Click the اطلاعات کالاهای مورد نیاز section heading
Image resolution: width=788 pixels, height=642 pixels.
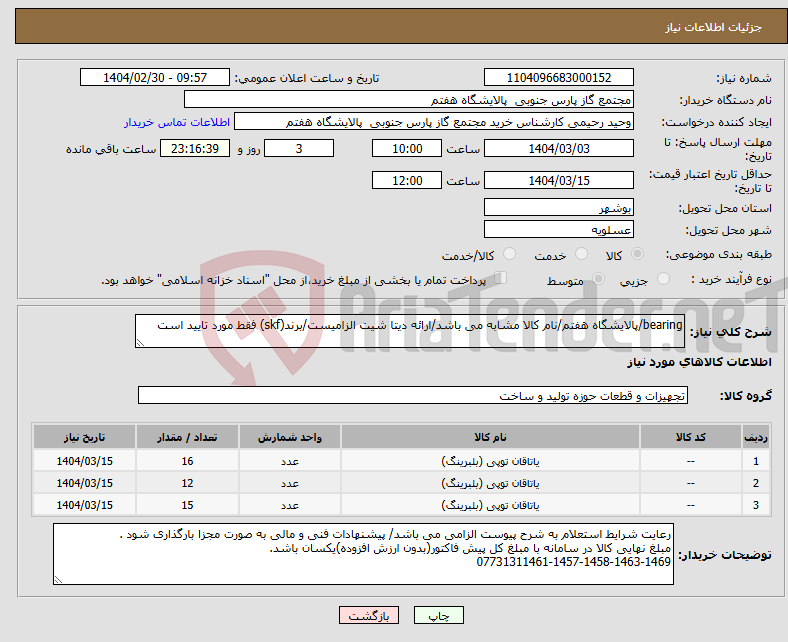click(x=699, y=362)
